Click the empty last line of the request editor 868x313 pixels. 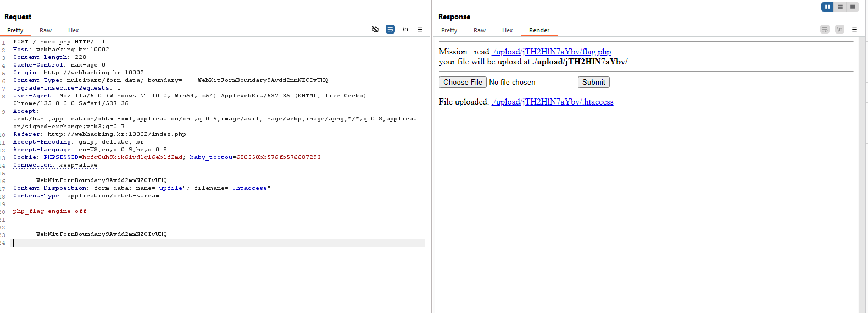(219, 243)
